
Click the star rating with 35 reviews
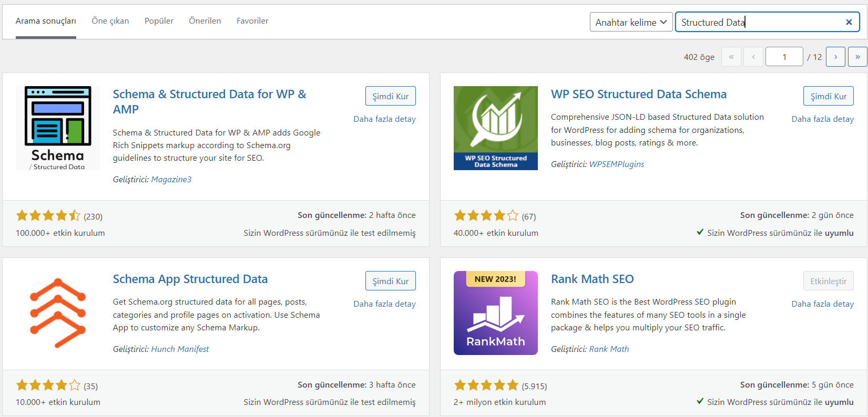point(48,385)
